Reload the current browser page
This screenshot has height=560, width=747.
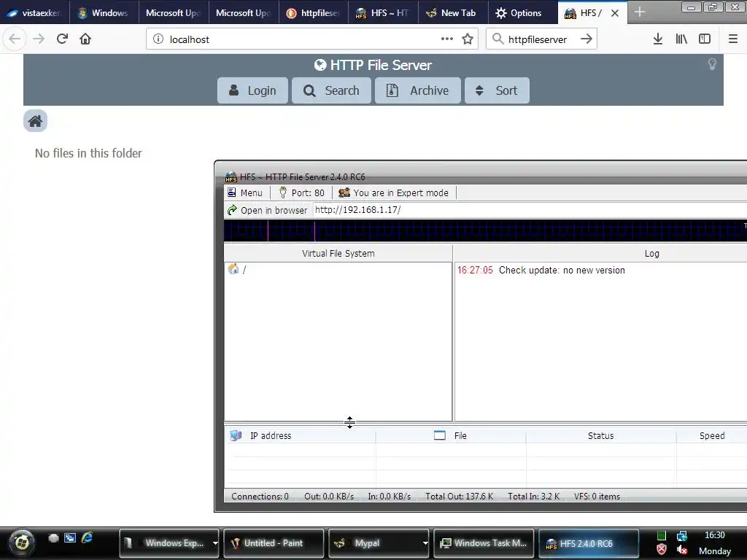(62, 39)
